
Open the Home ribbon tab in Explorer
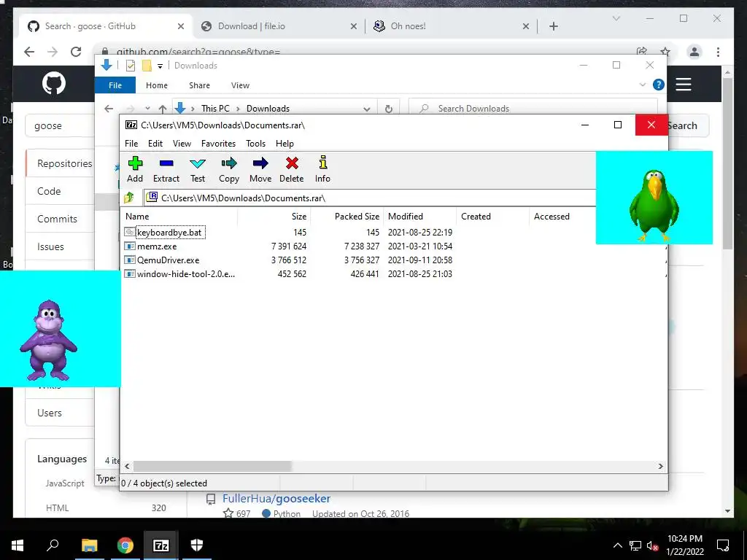pyautogui.click(x=157, y=85)
